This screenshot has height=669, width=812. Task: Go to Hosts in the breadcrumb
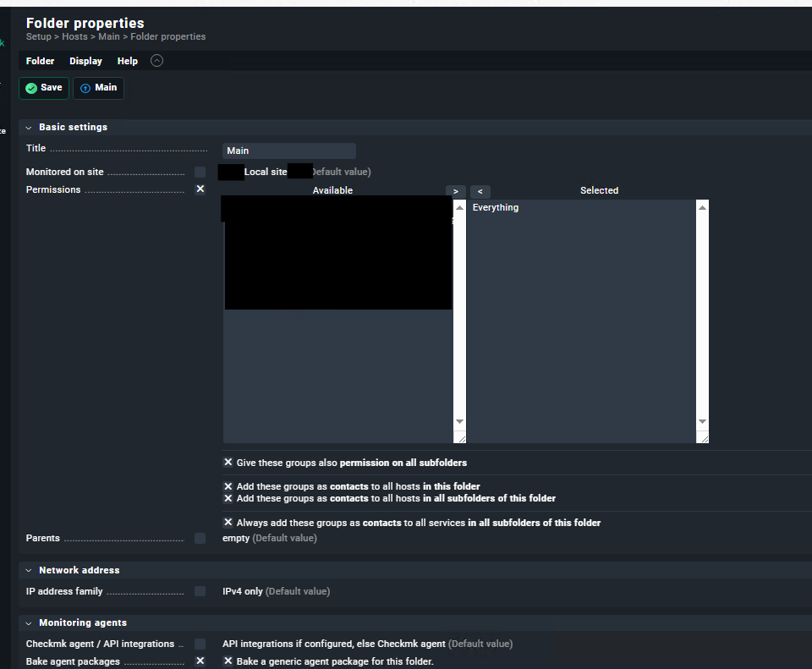click(x=74, y=37)
